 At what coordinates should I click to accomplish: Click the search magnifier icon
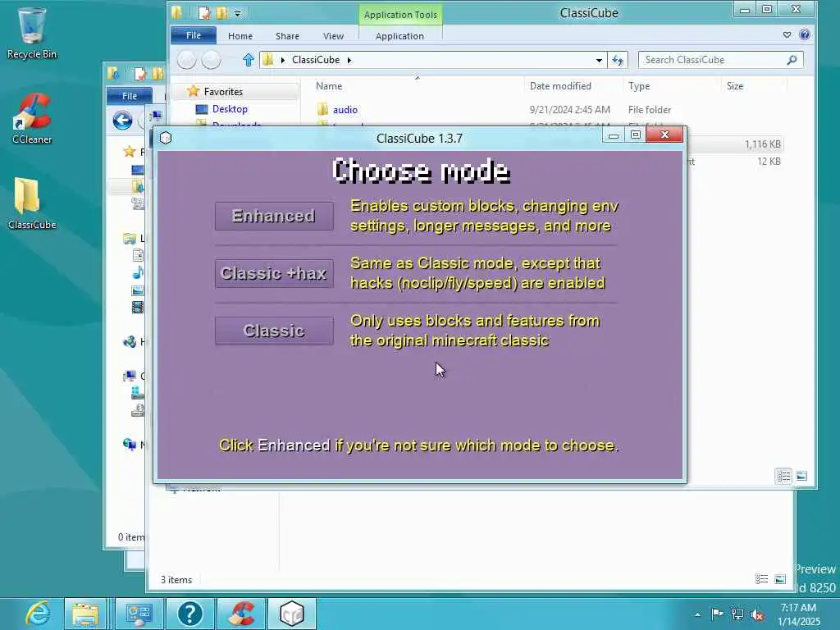(x=792, y=60)
